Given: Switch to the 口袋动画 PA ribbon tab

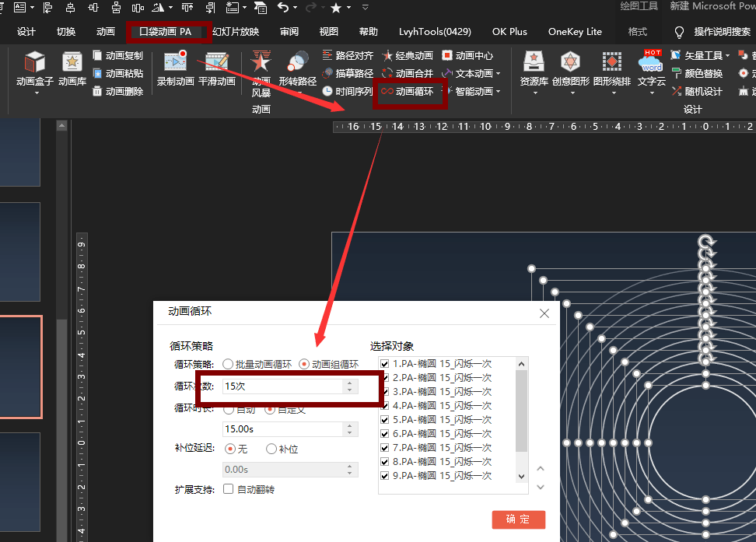Looking at the screenshot, I should (x=165, y=32).
